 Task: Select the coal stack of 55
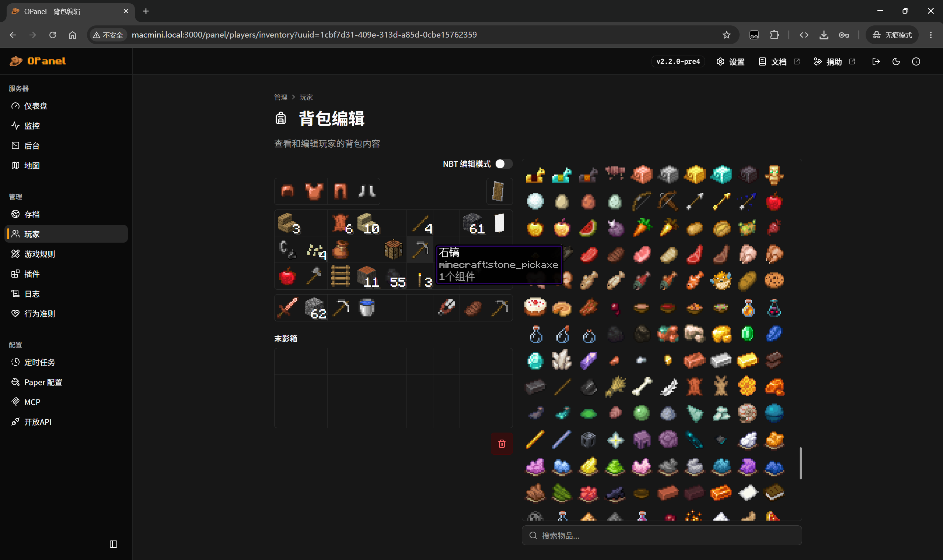tap(393, 277)
